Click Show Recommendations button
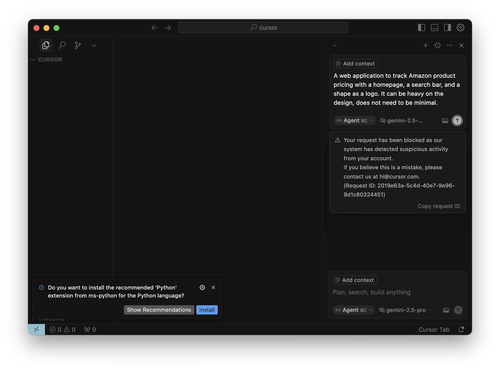Screen dimensions: 500x372 coord(159,310)
